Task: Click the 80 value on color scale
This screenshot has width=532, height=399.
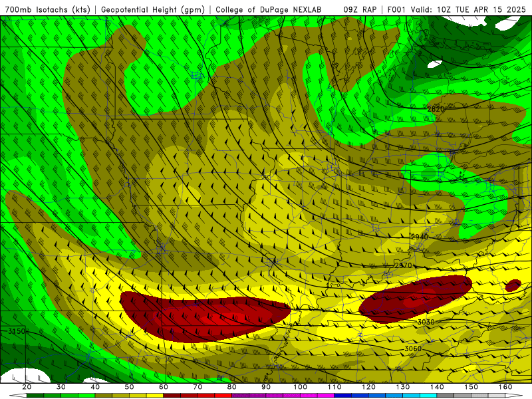Action: 231,387
